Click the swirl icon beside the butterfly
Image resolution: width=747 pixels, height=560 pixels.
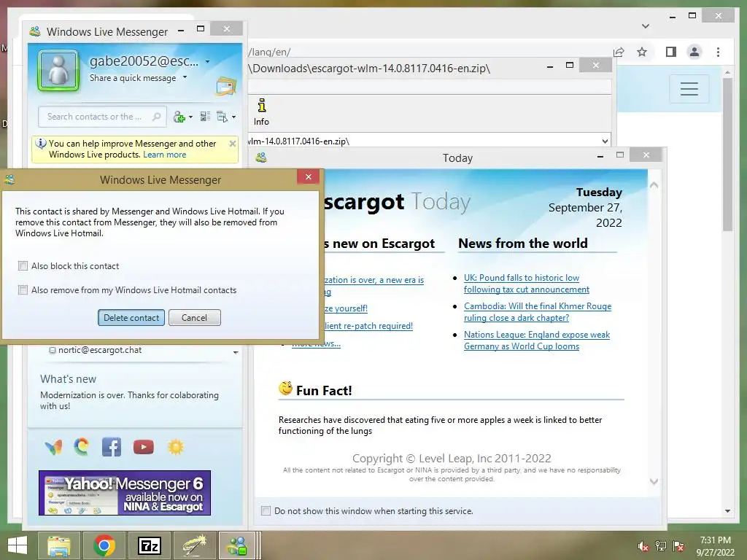(82, 447)
